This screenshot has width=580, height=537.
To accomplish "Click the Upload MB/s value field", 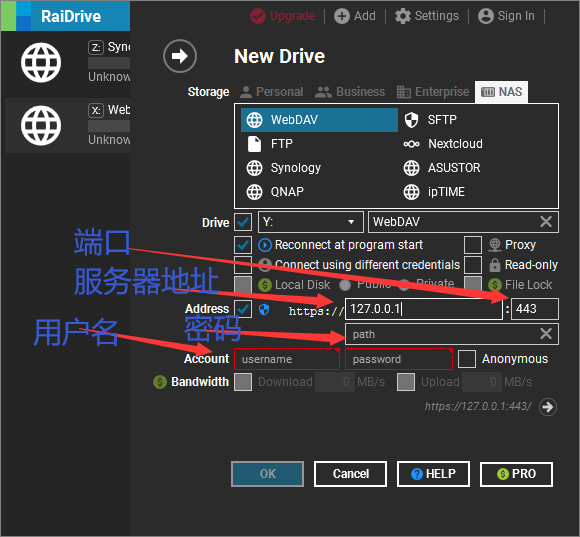I will (482, 382).
